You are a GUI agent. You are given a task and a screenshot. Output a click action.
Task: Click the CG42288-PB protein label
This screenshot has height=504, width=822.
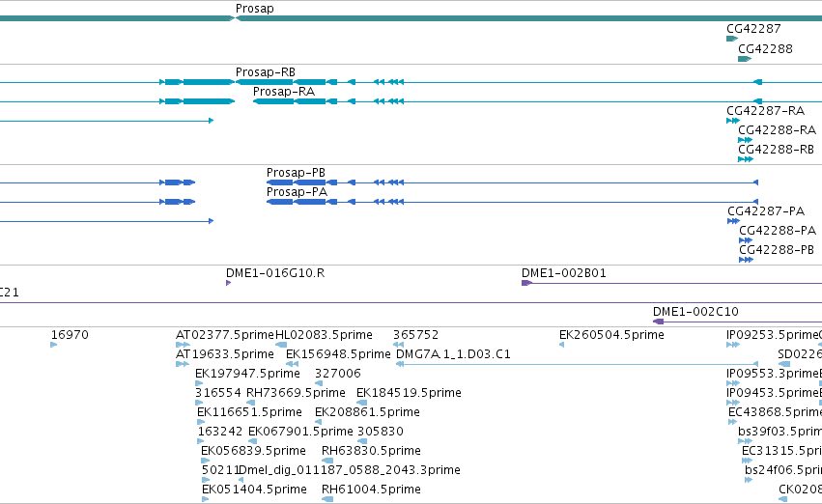(x=777, y=250)
